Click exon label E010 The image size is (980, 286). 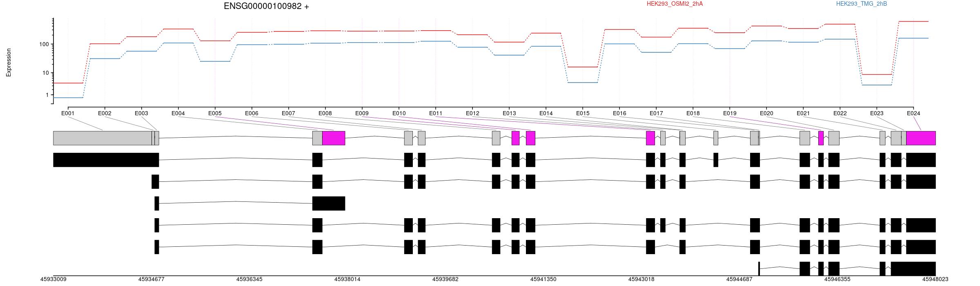(399, 113)
